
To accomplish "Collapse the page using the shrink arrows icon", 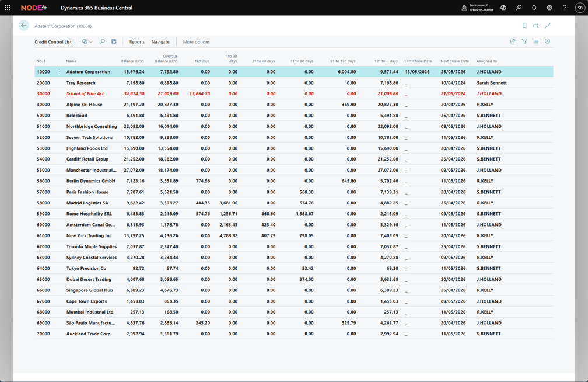I will point(548,26).
